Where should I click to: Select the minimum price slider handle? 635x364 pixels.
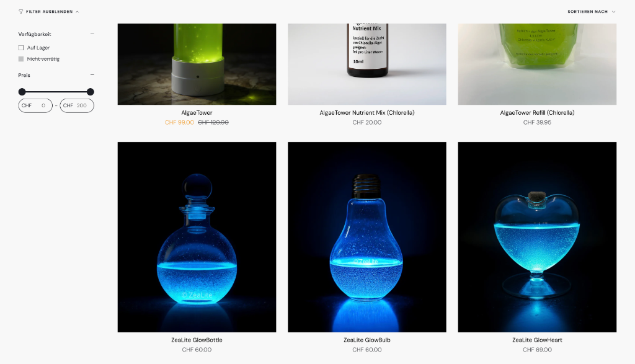tap(22, 92)
